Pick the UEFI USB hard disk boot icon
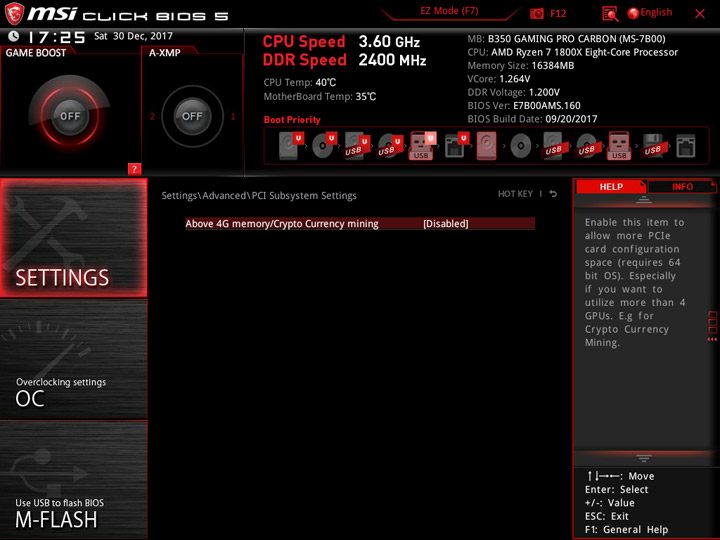This screenshot has width=720, height=540. [x=357, y=146]
